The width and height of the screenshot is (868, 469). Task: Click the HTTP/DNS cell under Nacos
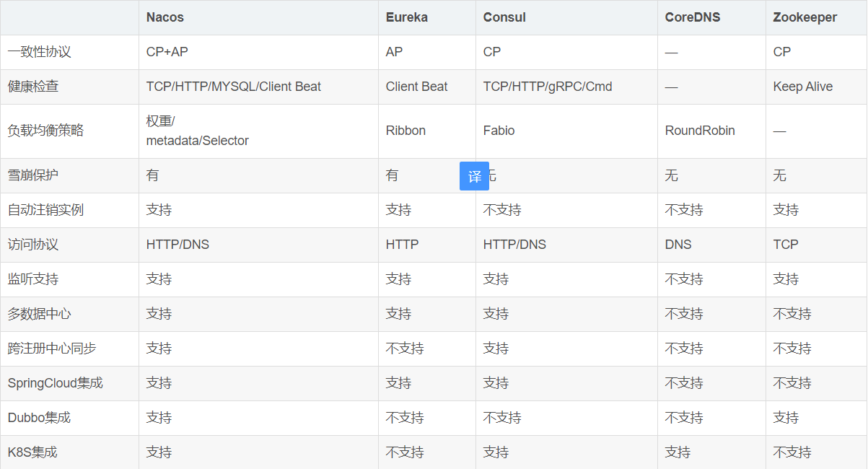[178, 245]
